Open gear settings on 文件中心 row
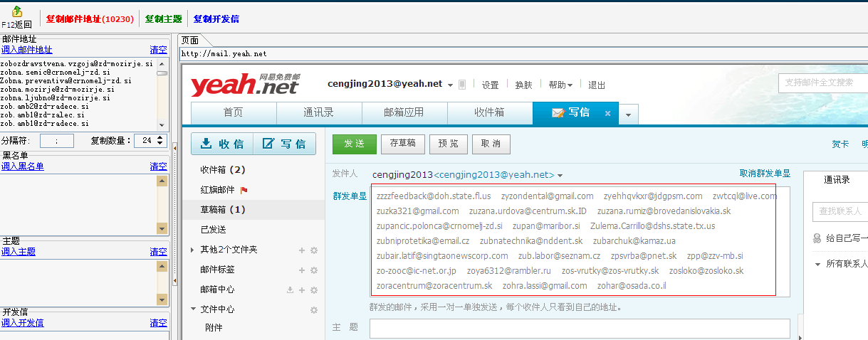868x340 pixels. [x=313, y=310]
